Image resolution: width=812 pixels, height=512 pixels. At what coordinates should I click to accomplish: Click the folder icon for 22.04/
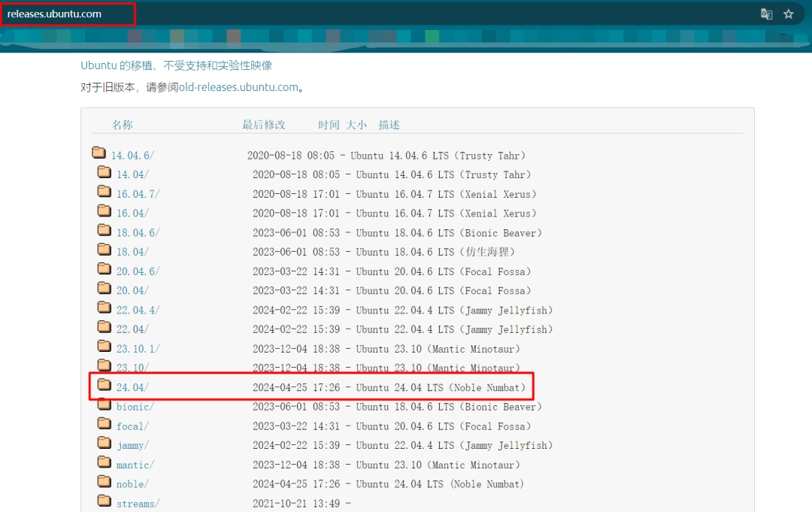coord(104,326)
